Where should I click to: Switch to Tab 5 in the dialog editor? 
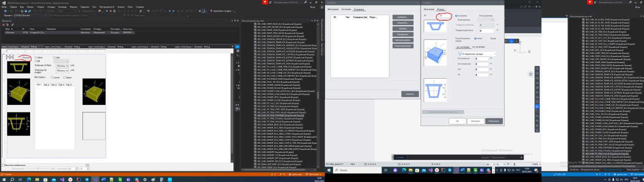(x=68, y=85)
